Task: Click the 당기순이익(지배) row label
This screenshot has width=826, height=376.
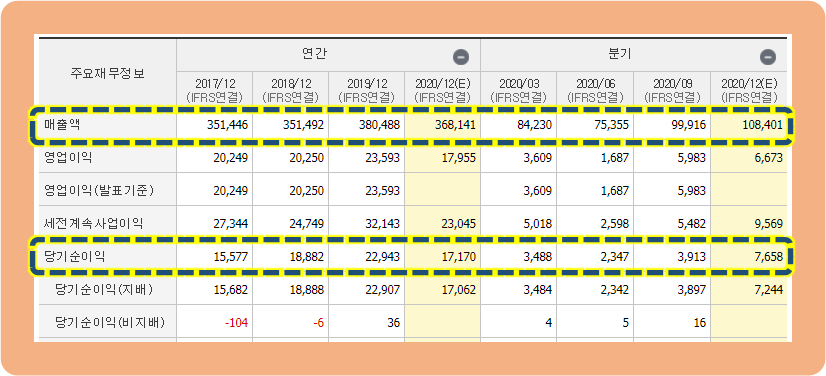Action: (104, 289)
